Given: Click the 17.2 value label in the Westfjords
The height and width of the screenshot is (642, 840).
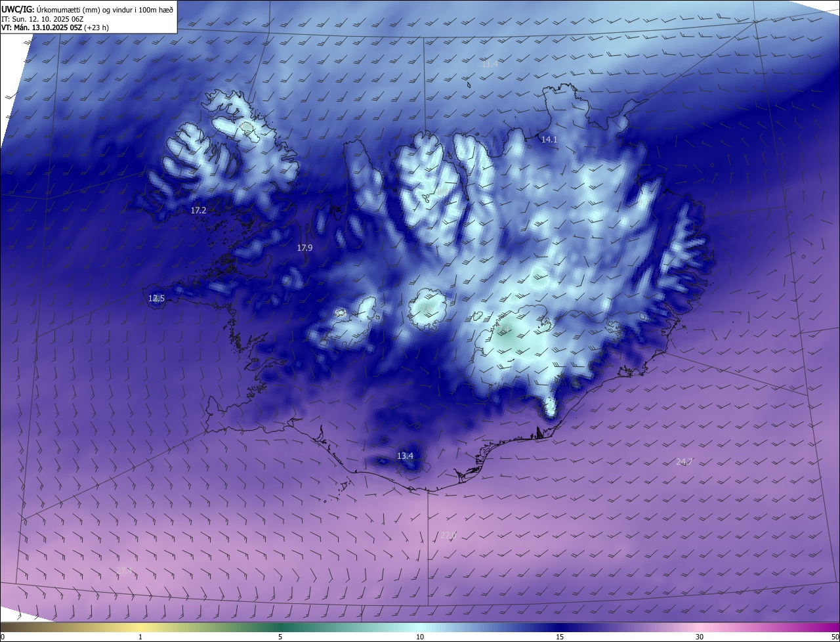Looking at the screenshot, I should pyautogui.click(x=198, y=210).
